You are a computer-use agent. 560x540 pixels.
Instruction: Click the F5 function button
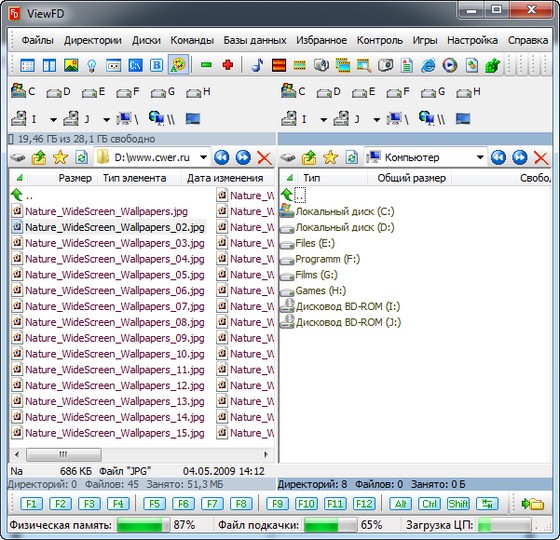(x=154, y=504)
